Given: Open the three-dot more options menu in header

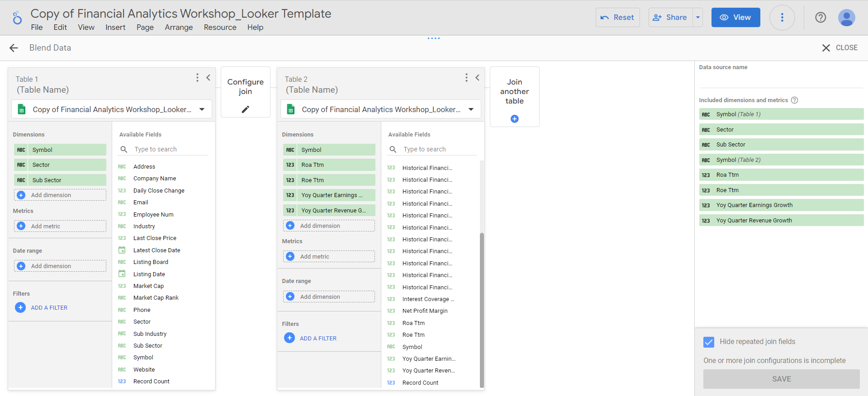Looking at the screenshot, I should tap(782, 18).
